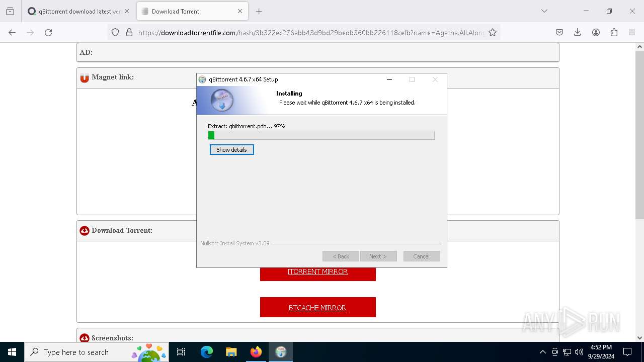Viewport: 644px width, 362px height.
Task: Expand the list all tabs chevron
Action: (x=544, y=11)
